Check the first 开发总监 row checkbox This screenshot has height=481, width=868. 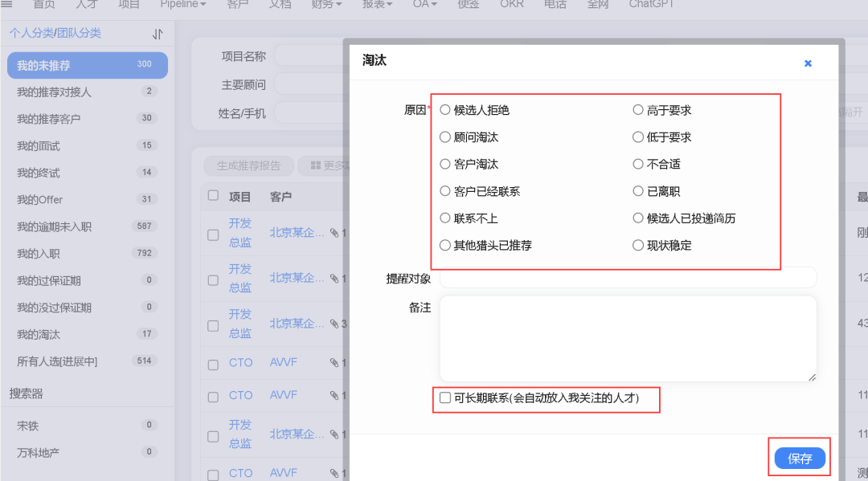(213, 235)
